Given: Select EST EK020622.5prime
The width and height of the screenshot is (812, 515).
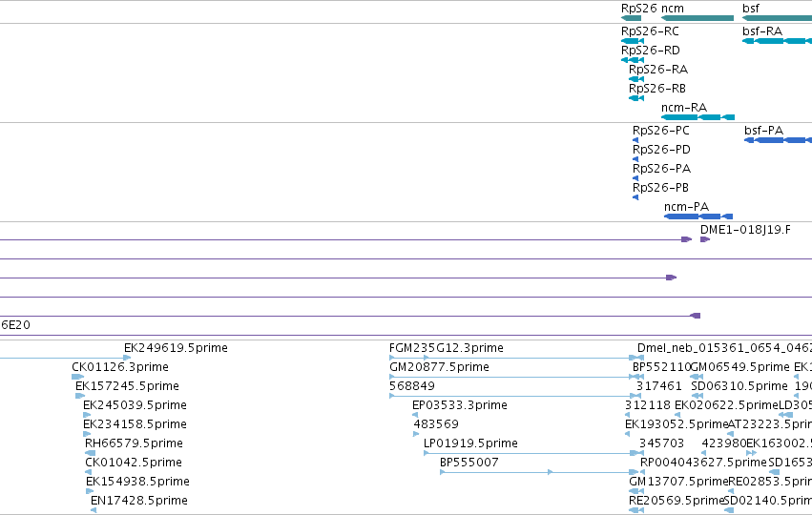Looking at the screenshot, I should (726, 405).
